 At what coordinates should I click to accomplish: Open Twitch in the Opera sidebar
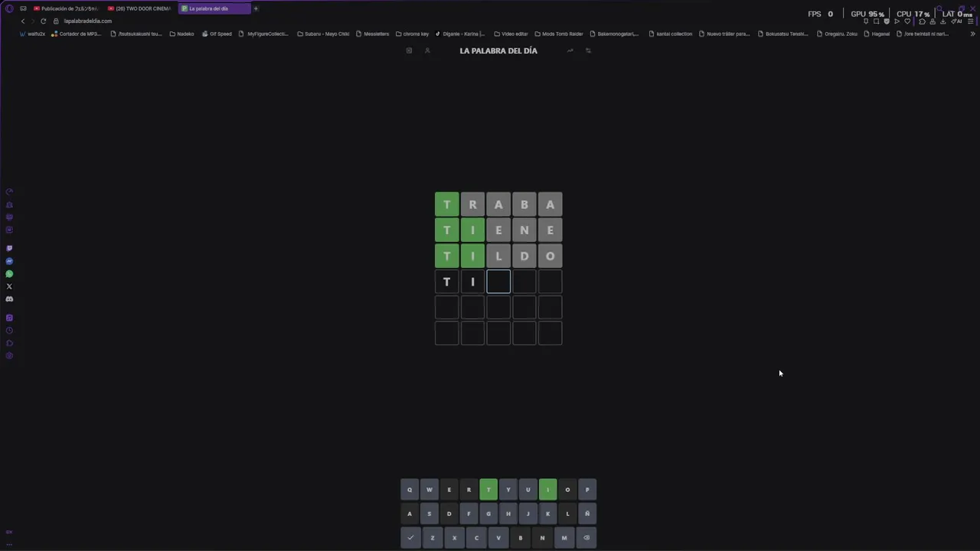coord(9,248)
